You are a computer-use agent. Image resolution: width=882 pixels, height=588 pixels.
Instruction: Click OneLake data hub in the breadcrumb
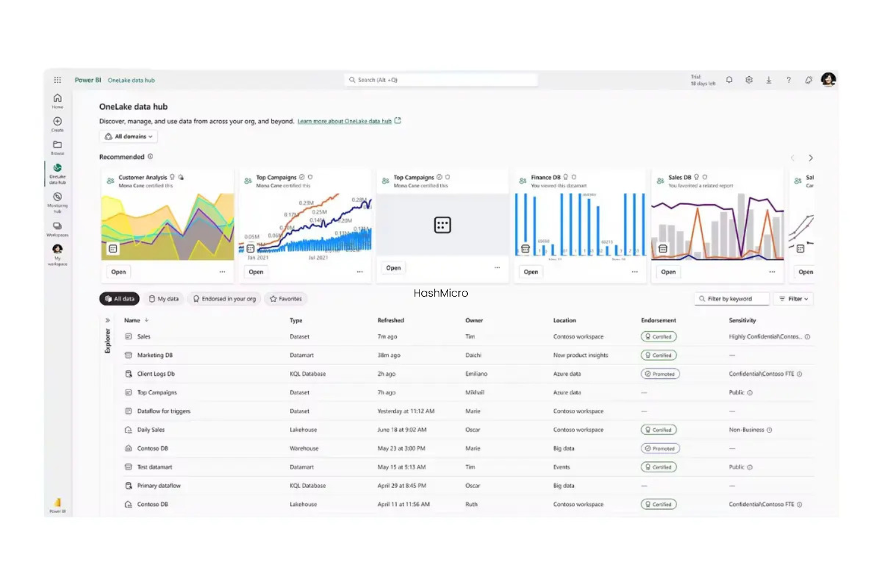click(x=131, y=79)
